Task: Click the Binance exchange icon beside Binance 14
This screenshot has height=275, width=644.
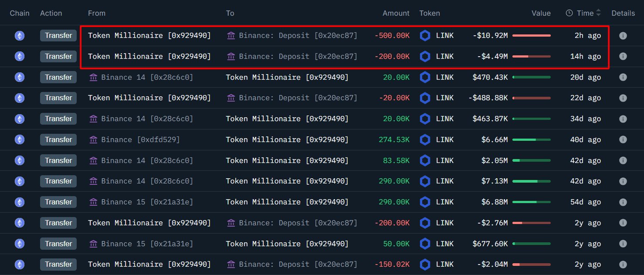Action: coord(93,77)
